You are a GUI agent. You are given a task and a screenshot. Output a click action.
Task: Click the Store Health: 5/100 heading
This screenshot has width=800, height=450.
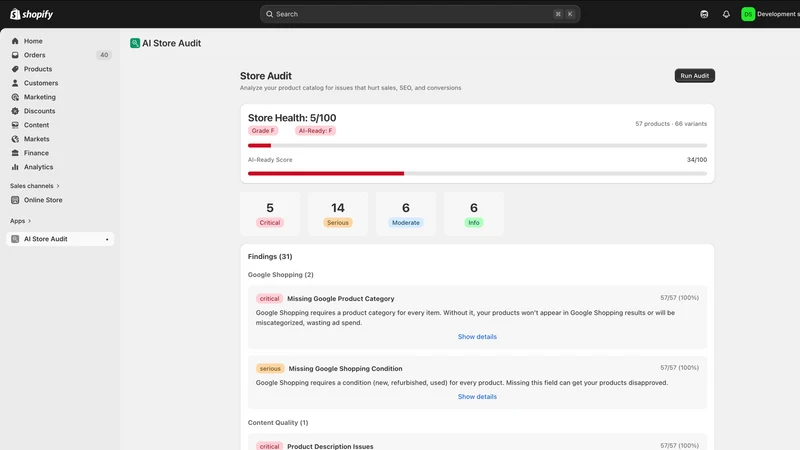click(292, 118)
